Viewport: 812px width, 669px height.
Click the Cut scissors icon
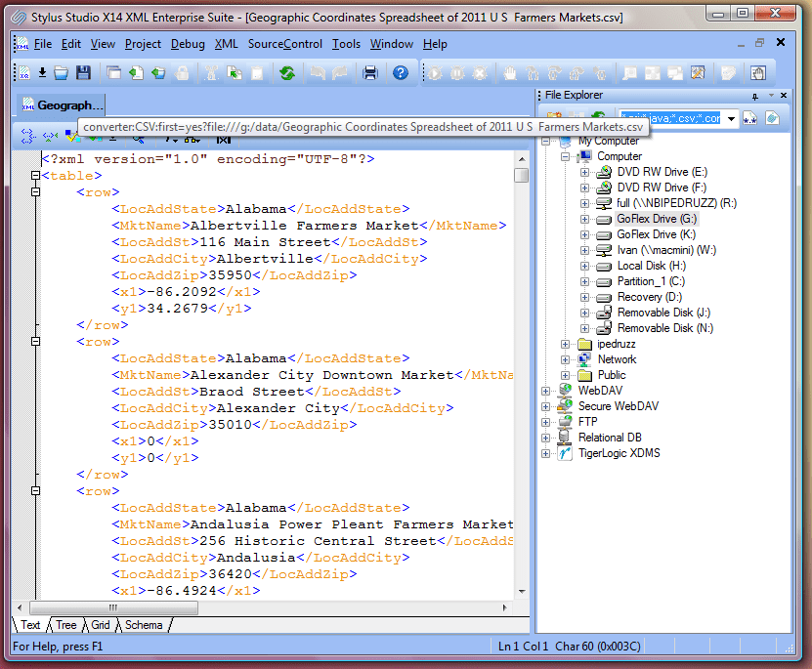[x=211, y=73]
